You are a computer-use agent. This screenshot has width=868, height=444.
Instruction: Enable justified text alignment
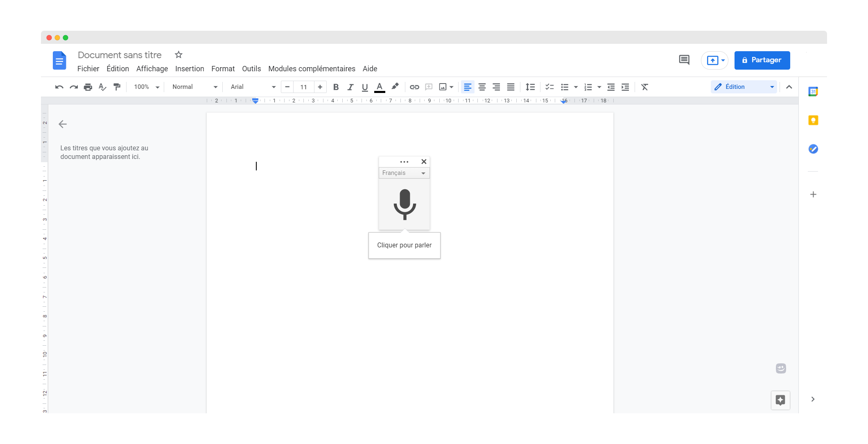pyautogui.click(x=511, y=87)
